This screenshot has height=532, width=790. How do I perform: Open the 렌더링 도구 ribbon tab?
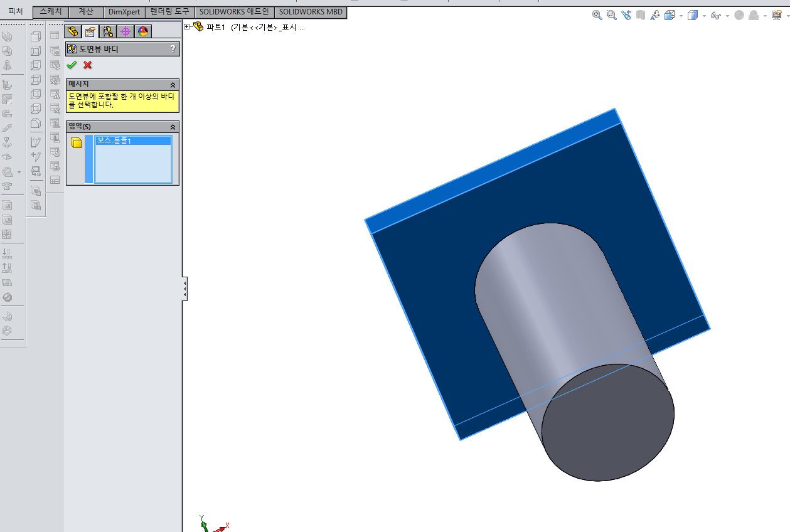170,12
